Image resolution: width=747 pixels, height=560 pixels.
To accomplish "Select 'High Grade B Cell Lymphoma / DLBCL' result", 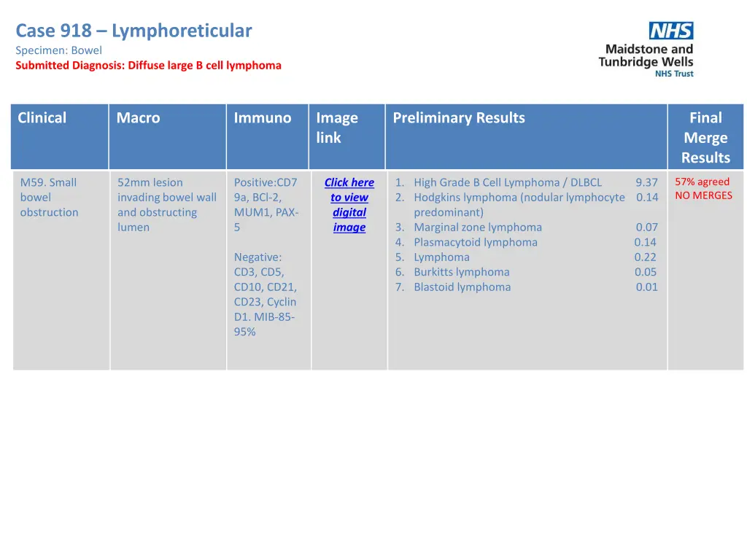I will click(x=508, y=182).
